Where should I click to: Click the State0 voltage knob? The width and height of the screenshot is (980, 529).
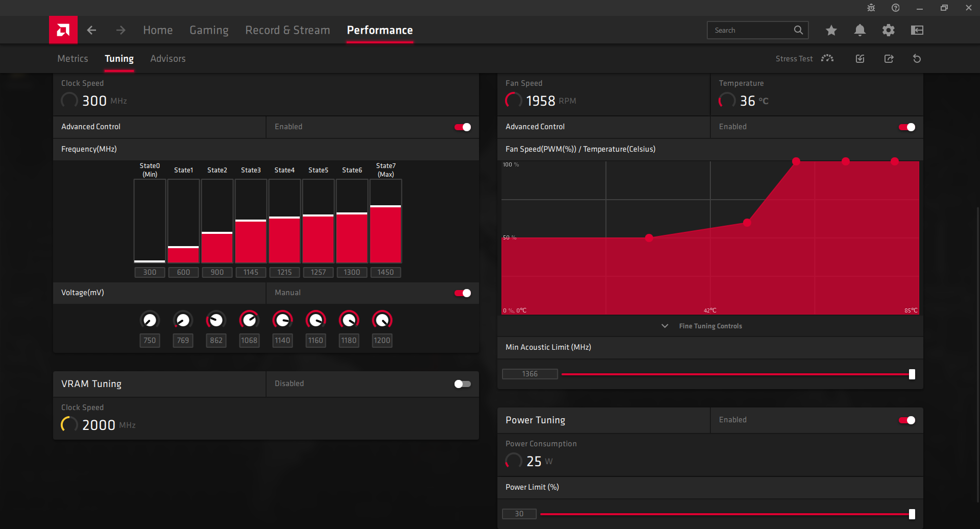tap(150, 320)
